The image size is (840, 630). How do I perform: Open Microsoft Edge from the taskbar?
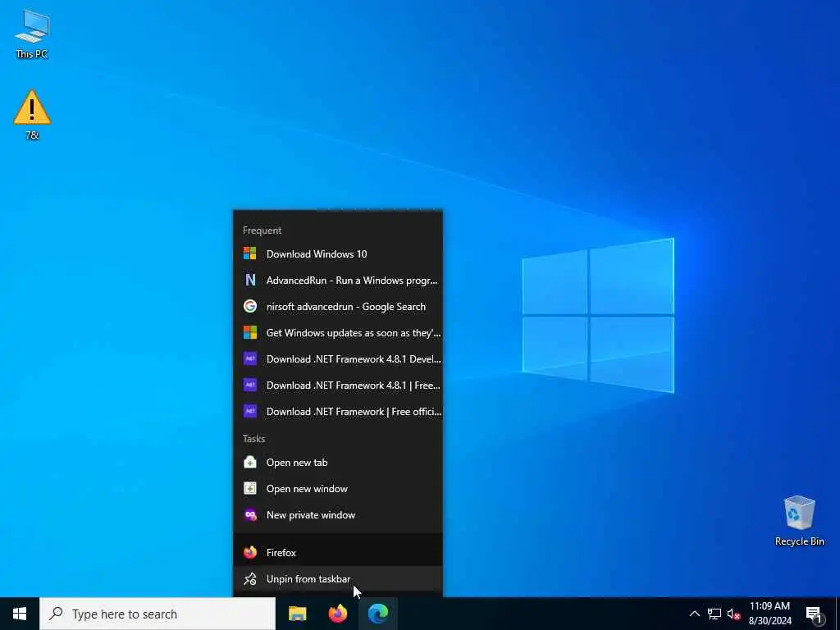tap(377, 614)
